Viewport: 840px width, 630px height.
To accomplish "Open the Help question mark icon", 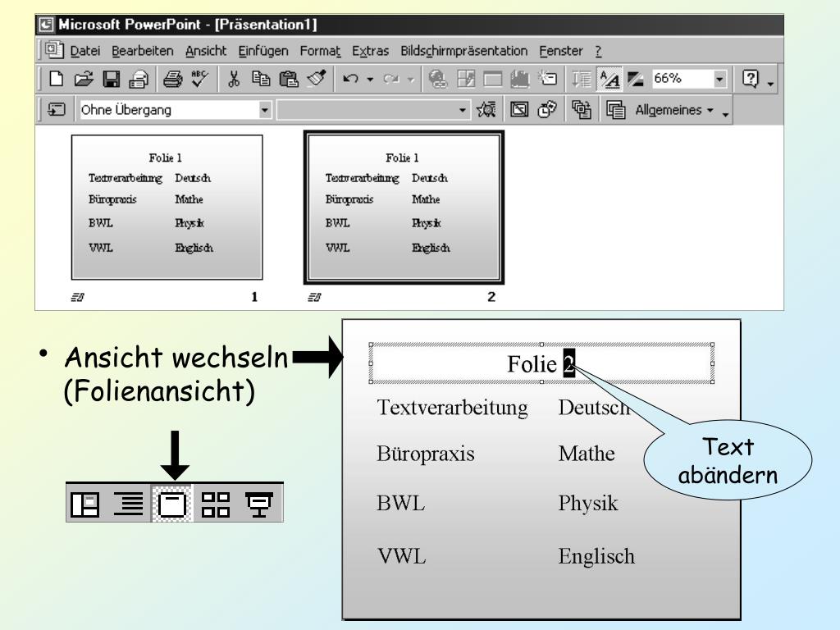I will point(751,79).
